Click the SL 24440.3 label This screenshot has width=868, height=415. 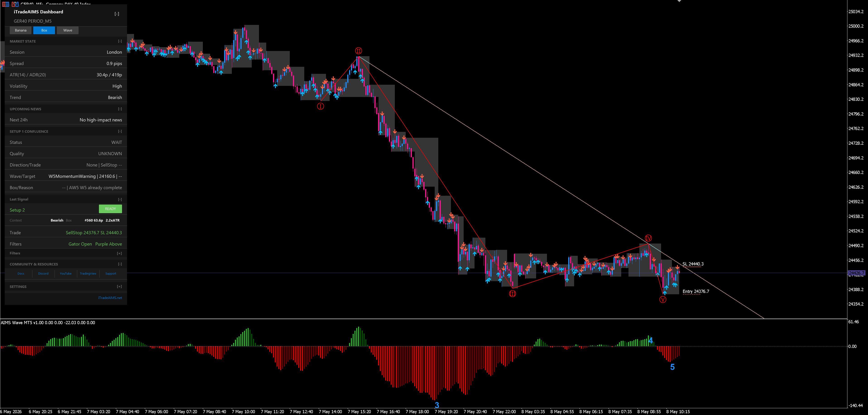coord(693,264)
